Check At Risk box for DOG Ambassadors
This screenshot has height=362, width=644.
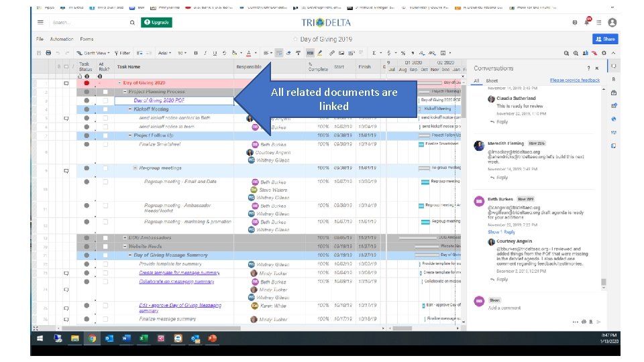click(105, 238)
